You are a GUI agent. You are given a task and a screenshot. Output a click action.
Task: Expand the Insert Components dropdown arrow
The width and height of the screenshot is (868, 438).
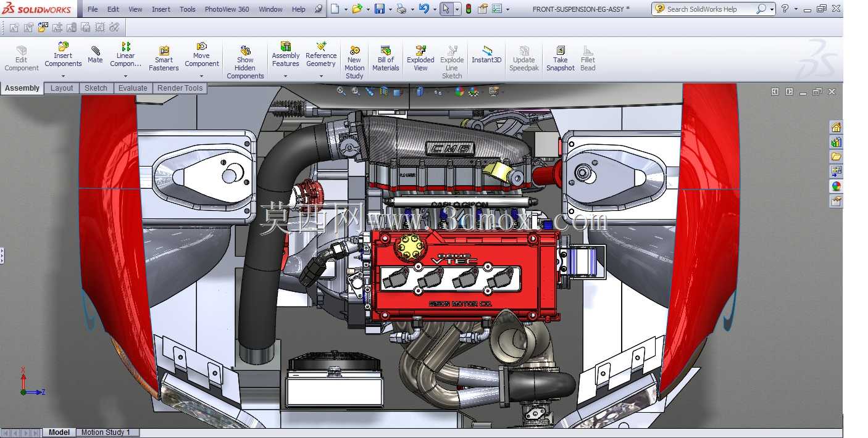point(63,76)
